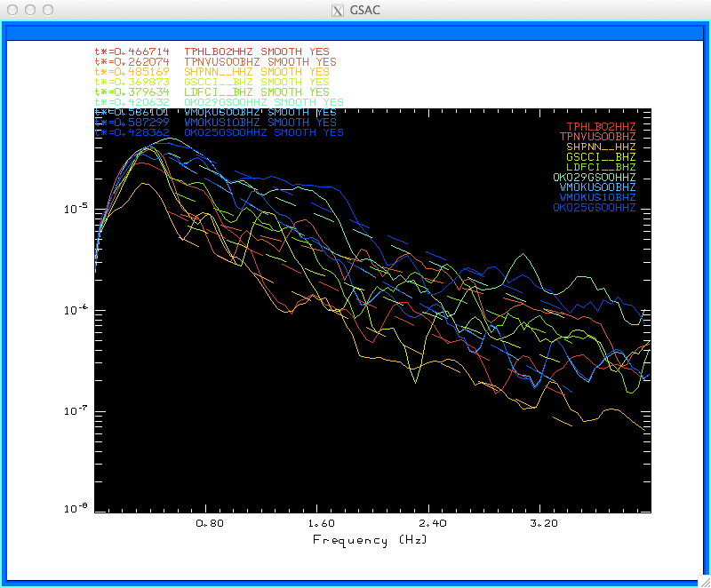
Task: Click SHPNN__HHZ entry in right legend
Action: click(x=601, y=147)
